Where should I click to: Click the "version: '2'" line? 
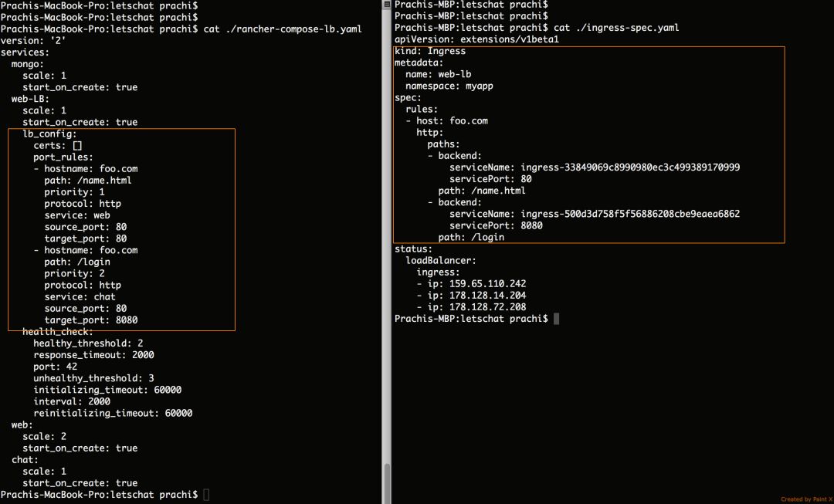click(33, 41)
